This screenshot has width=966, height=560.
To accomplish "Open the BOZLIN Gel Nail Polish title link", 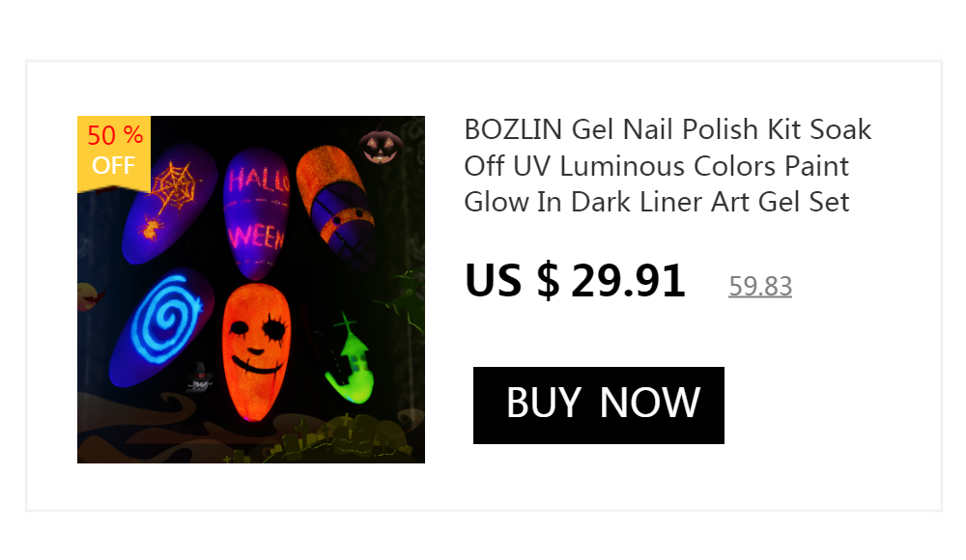I will point(667,166).
